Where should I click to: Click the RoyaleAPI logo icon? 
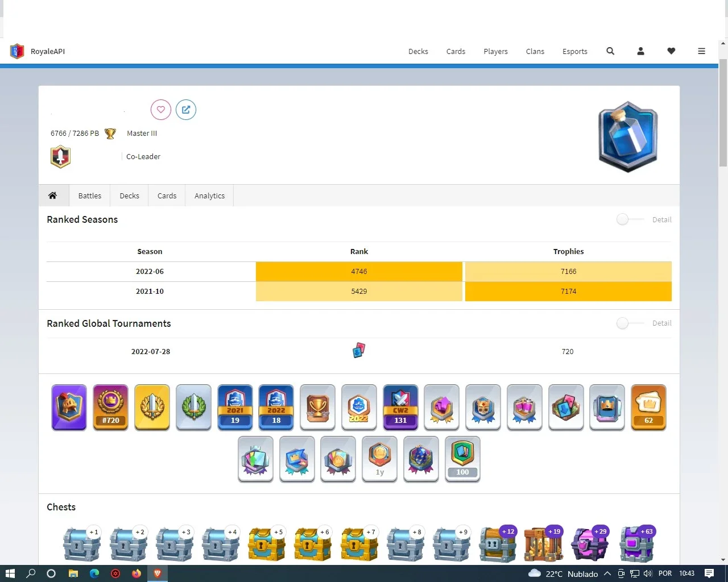point(17,51)
